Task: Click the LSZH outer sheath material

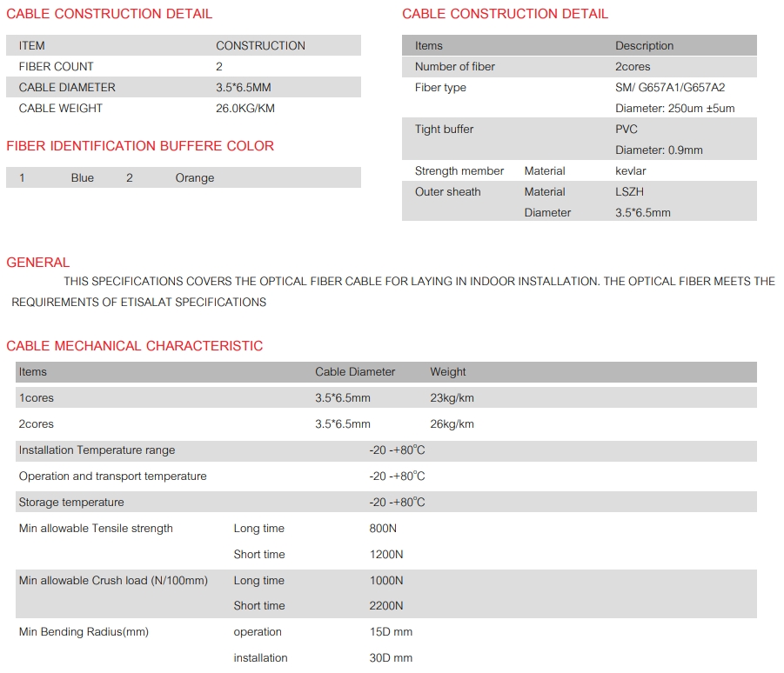Action: [x=629, y=192]
